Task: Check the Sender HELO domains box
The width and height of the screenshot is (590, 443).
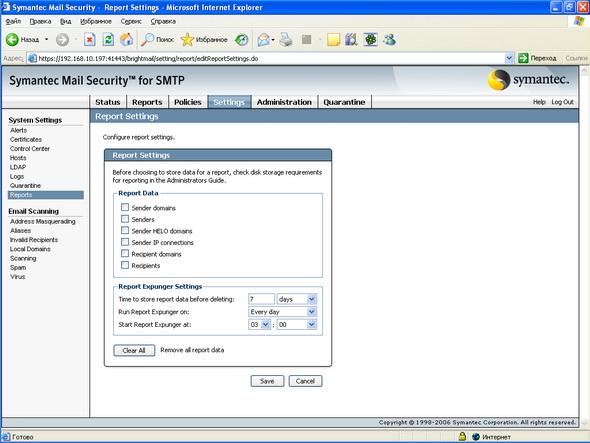Action: point(125,230)
